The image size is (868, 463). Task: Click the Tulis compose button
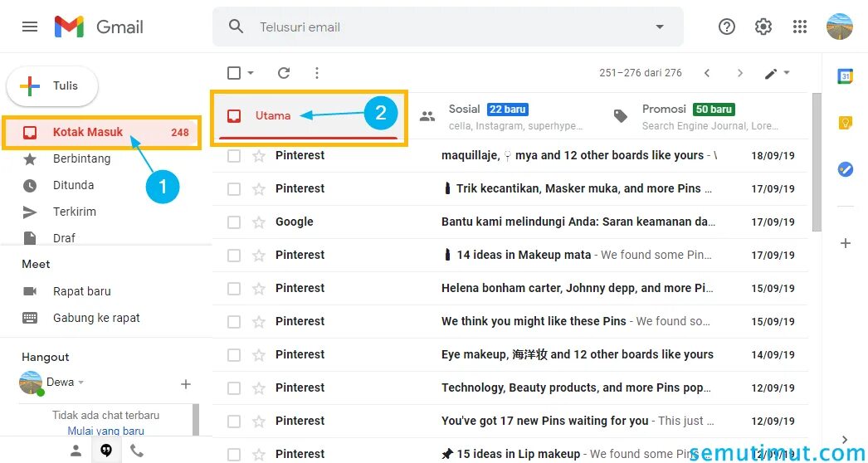point(52,85)
